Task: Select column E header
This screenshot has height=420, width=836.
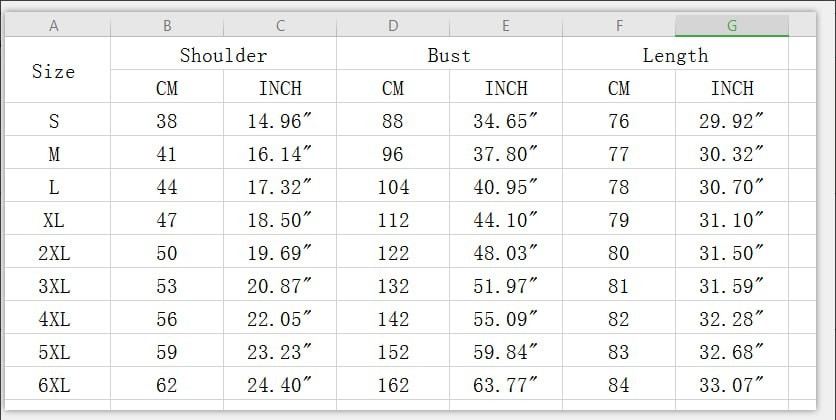Action: (506, 26)
